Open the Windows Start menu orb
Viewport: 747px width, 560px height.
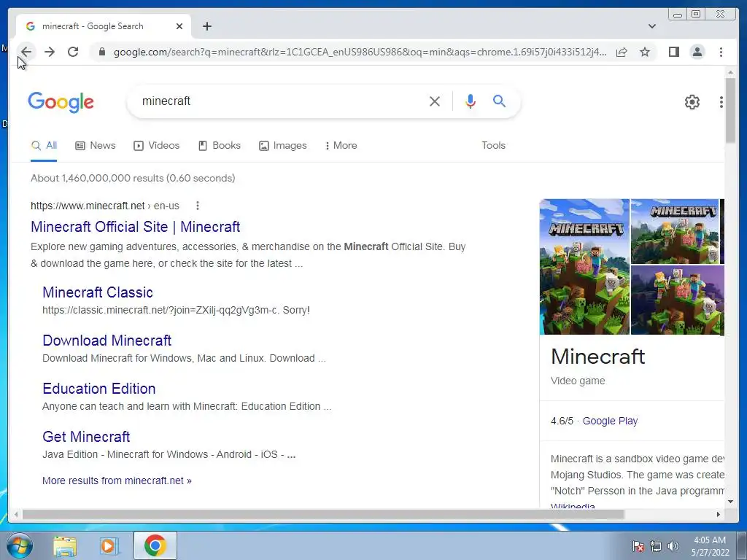coord(19,545)
